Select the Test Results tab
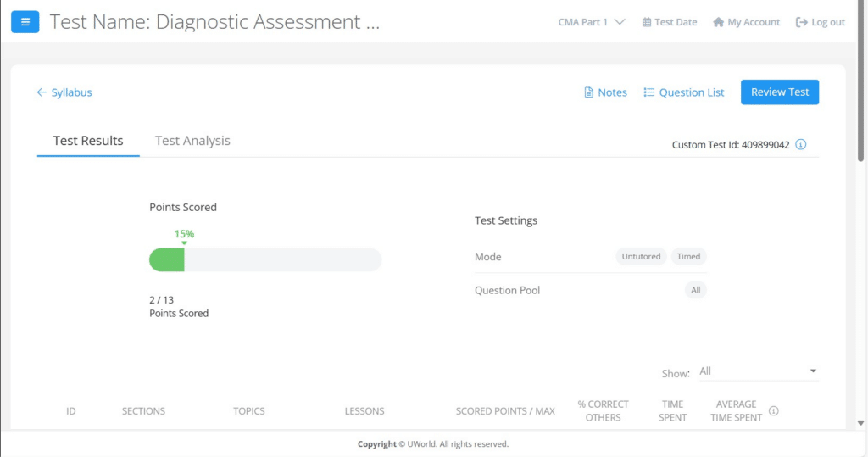This screenshot has width=868, height=457. (88, 141)
